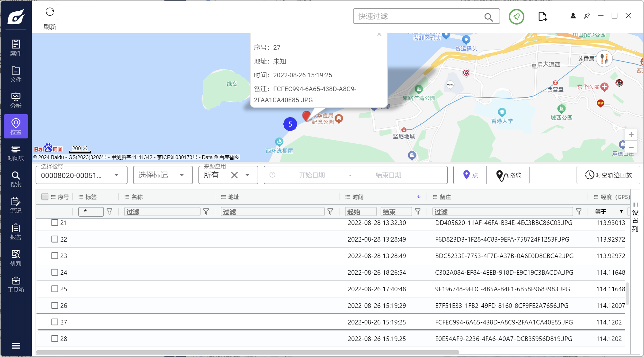Click the 时空轨迹回放 playback button
The image size is (644, 357).
point(608,175)
